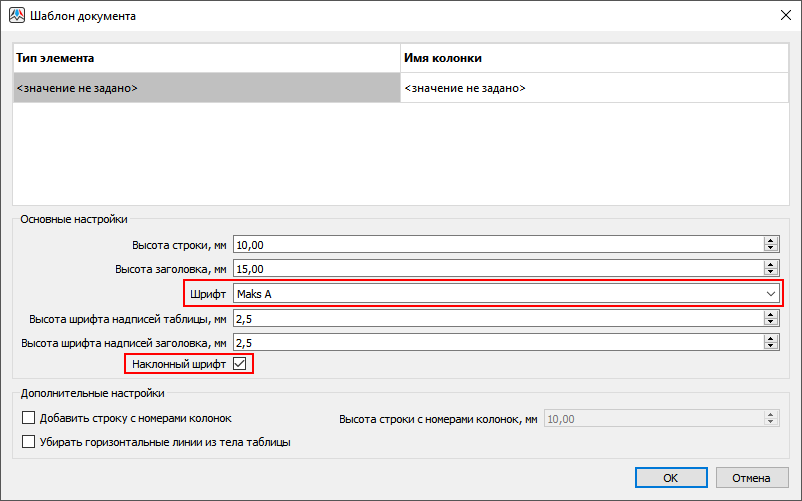Screen dimensions: 802x501
Task: Close the Шаблон документа dialog
Action: [782, 16]
